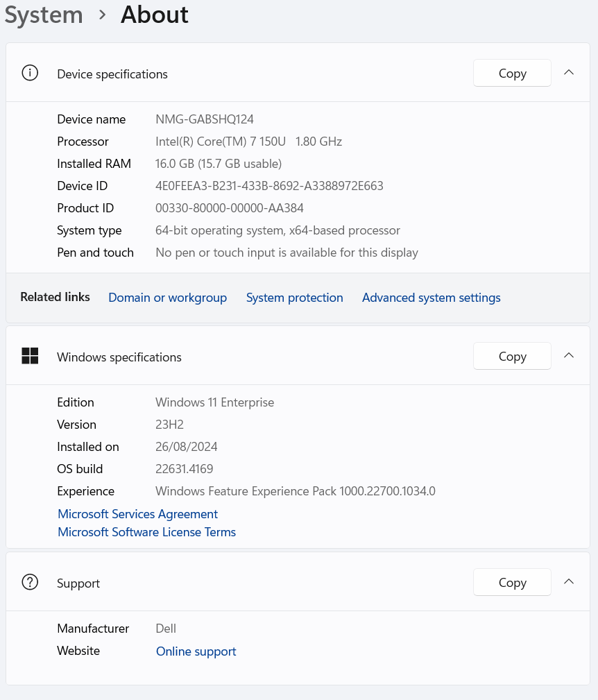Copy the Windows specifications

click(x=512, y=356)
